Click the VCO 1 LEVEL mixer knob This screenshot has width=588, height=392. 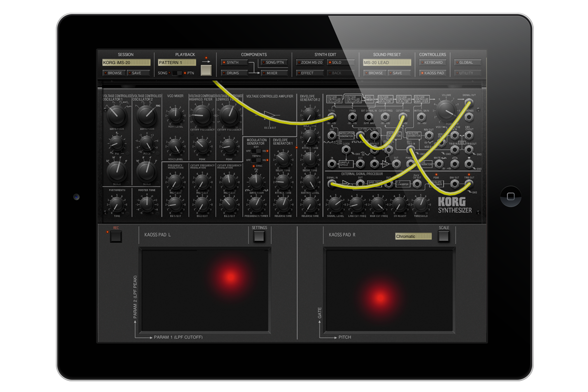point(175,115)
